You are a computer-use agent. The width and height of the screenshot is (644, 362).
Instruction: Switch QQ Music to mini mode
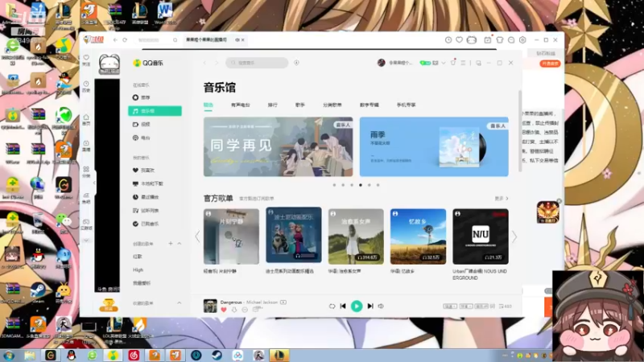click(478, 63)
